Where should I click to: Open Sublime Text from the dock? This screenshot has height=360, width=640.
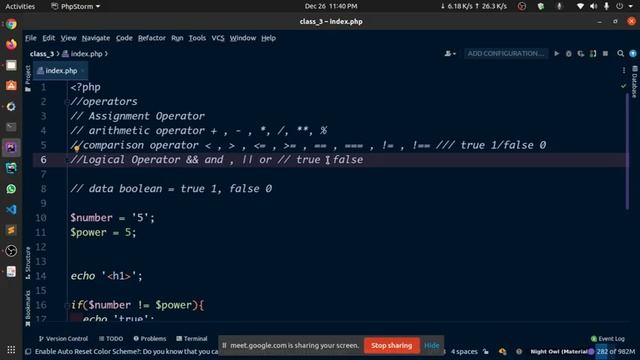pyautogui.click(x=11, y=230)
